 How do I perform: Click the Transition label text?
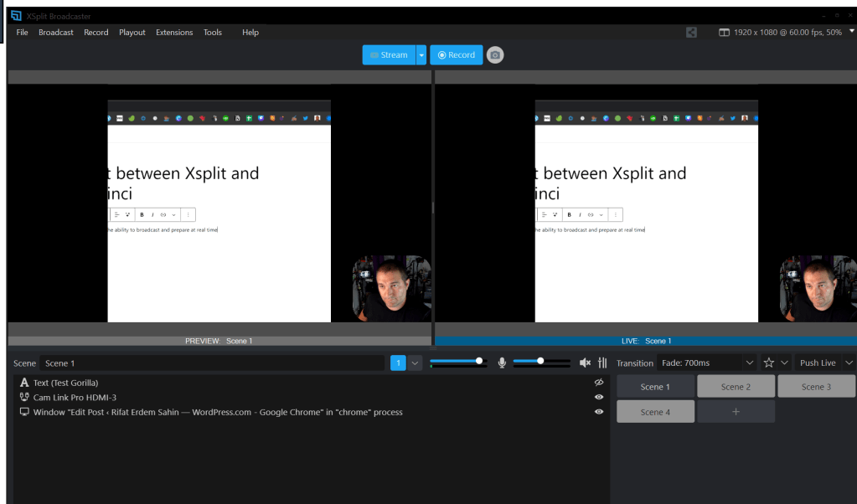634,363
